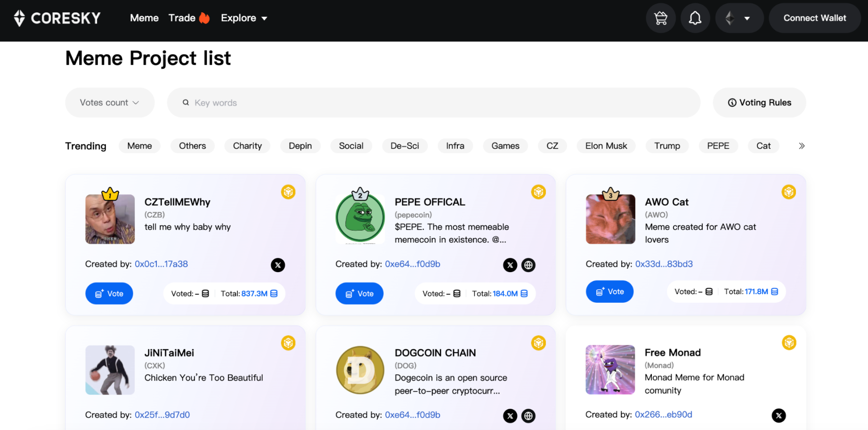Open Free Monad's X (Twitter) link
Viewport: 868px width, 430px height.
pos(779,415)
